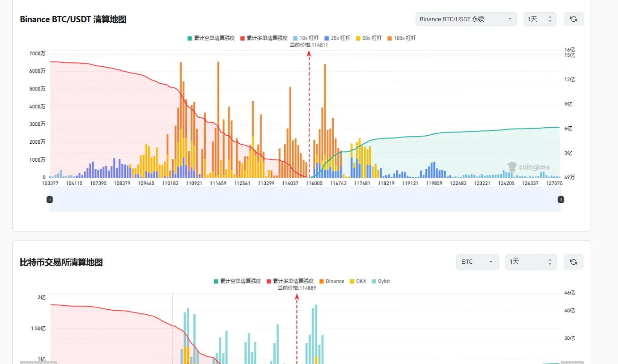Toggle the 10x 杠杆 legend series
The image size is (618, 364).
pos(305,38)
